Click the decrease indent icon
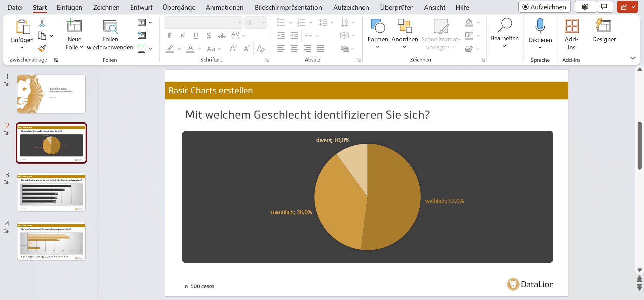This screenshot has height=300, width=644. [281, 35]
